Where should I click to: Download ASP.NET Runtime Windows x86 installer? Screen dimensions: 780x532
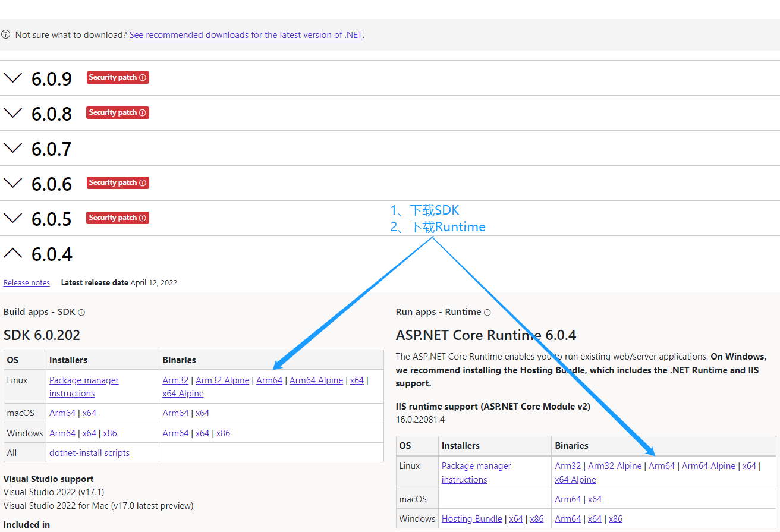[x=537, y=519]
